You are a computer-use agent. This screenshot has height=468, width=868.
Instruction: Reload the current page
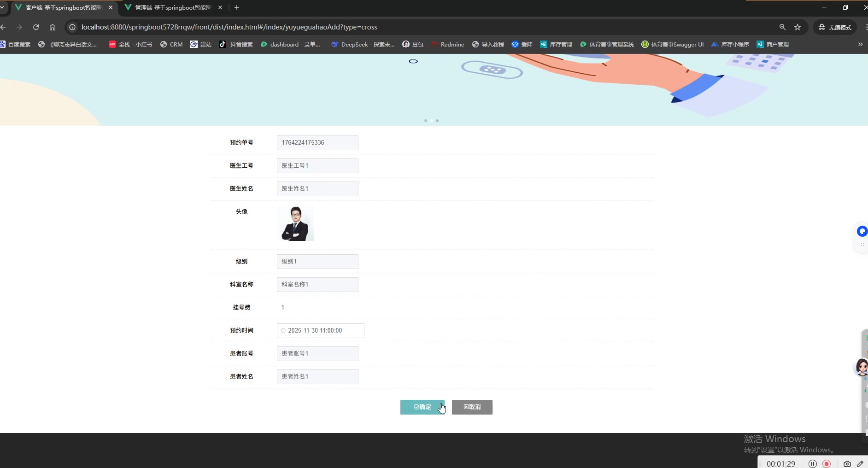tap(36, 27)
